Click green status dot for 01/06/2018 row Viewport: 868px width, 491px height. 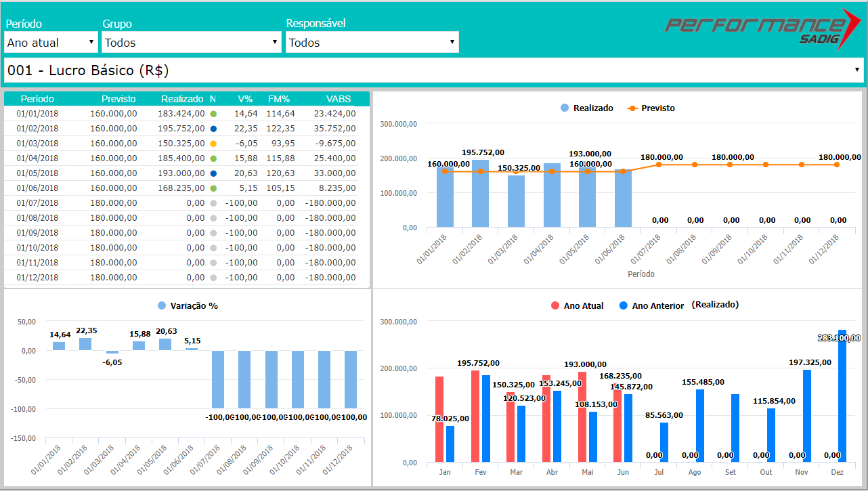point(213,188)
